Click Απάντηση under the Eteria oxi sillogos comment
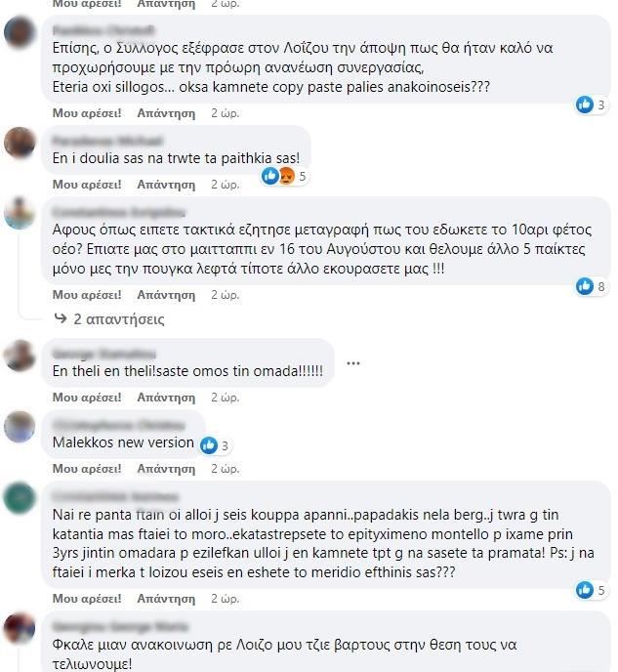Viewport: 618px width, 672px height. [166, 113]
